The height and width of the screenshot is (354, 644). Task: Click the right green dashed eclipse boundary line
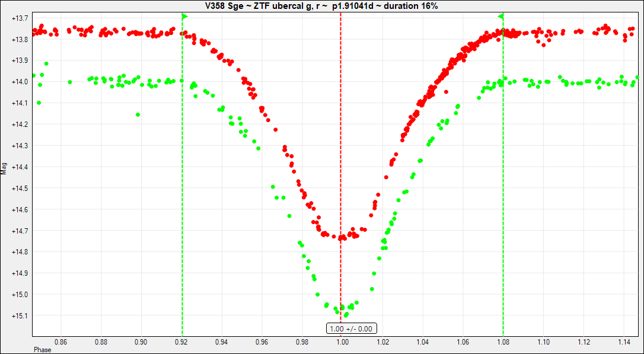[503, 178]
